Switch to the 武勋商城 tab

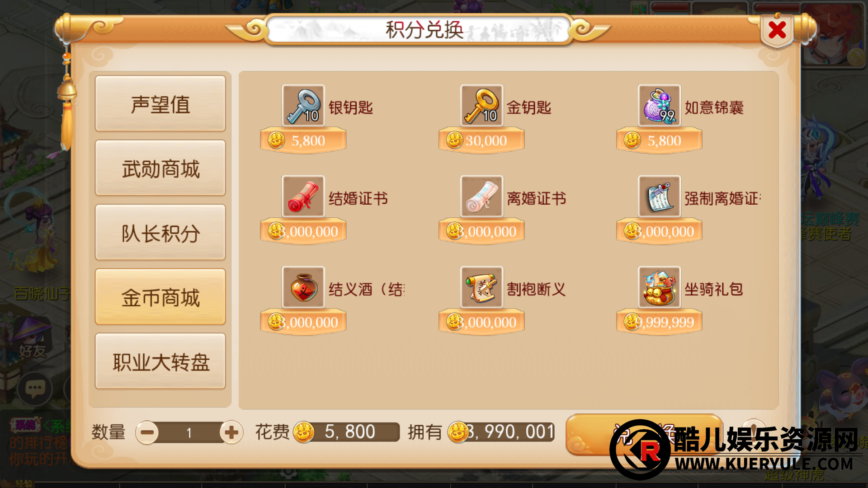160,168
